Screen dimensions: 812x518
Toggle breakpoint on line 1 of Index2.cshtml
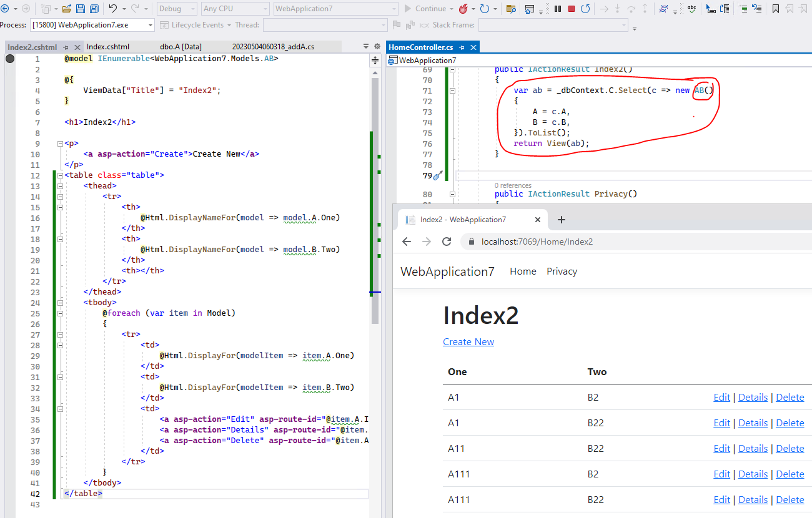(x=10, y=59)
